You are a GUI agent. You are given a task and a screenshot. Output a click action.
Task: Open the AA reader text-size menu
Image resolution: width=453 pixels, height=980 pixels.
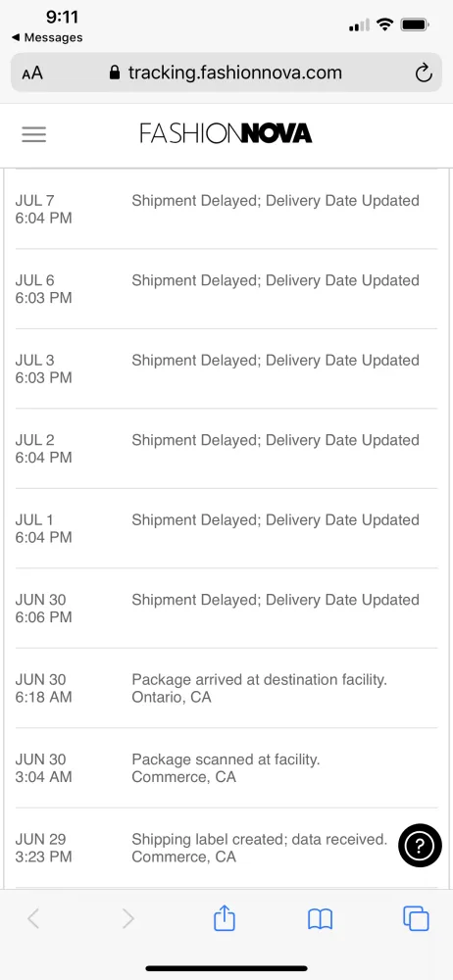coord(32,73)
